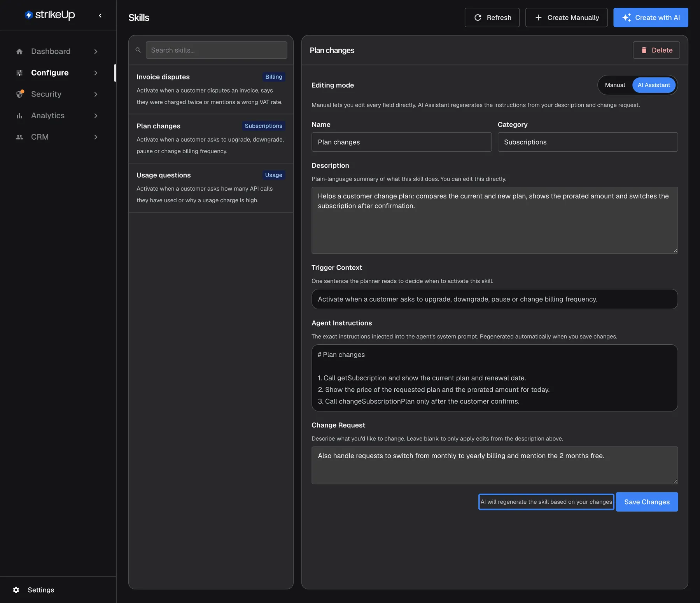The width and height of the screenshot is (700, 603).
Task: Open CRM in the sidebar
Action: pyautogui.click(x=58, y=137)
